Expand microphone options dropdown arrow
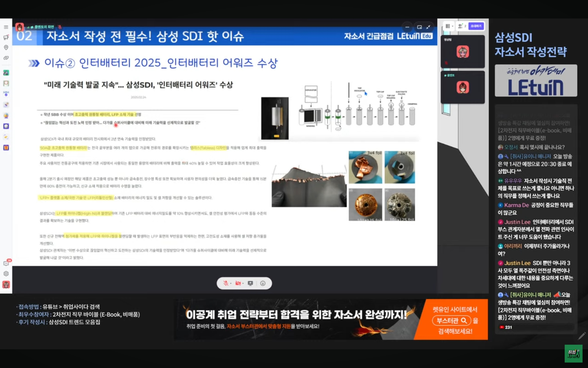 click(x=231, y=283)
